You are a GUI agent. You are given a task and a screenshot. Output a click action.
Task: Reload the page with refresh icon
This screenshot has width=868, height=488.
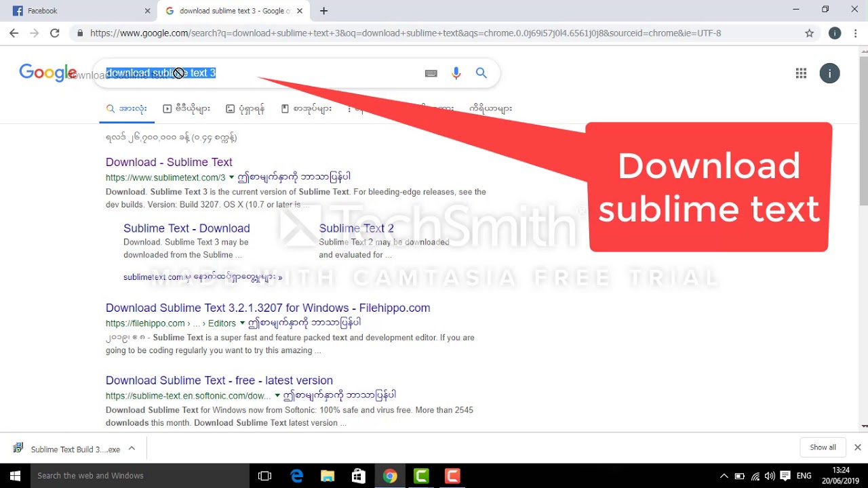coord(55,33)
